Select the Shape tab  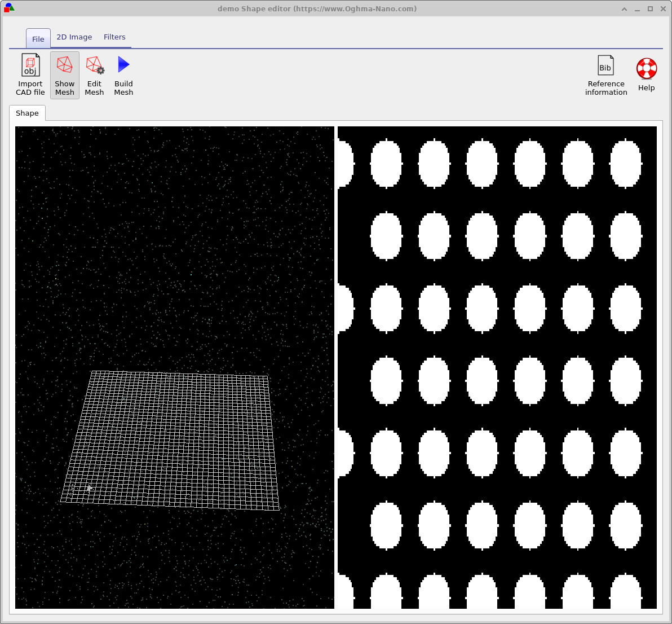coord(27,113)
